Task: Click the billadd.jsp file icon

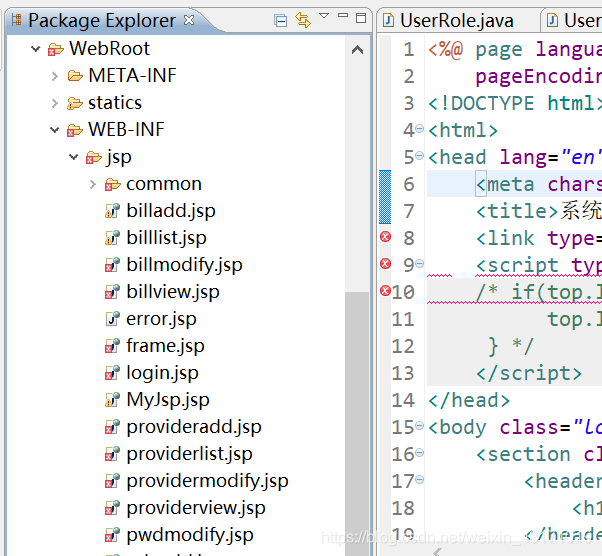Action: (x=112, y=210)
